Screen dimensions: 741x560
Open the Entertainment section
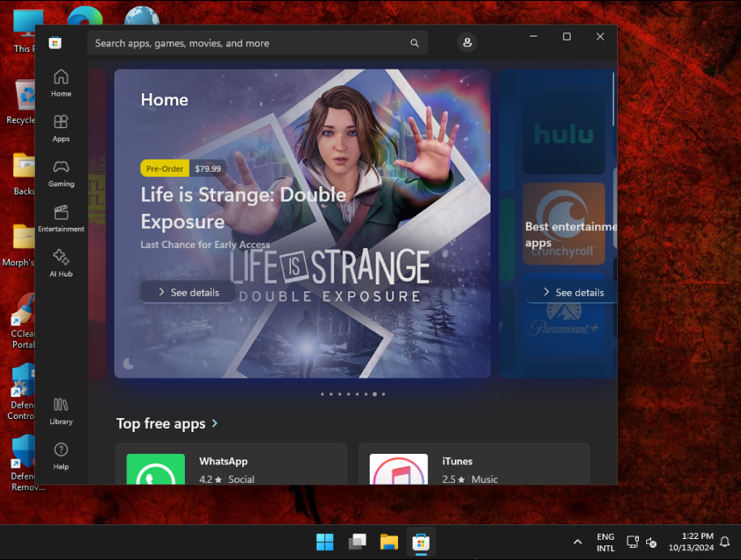(x=61, y=218)
